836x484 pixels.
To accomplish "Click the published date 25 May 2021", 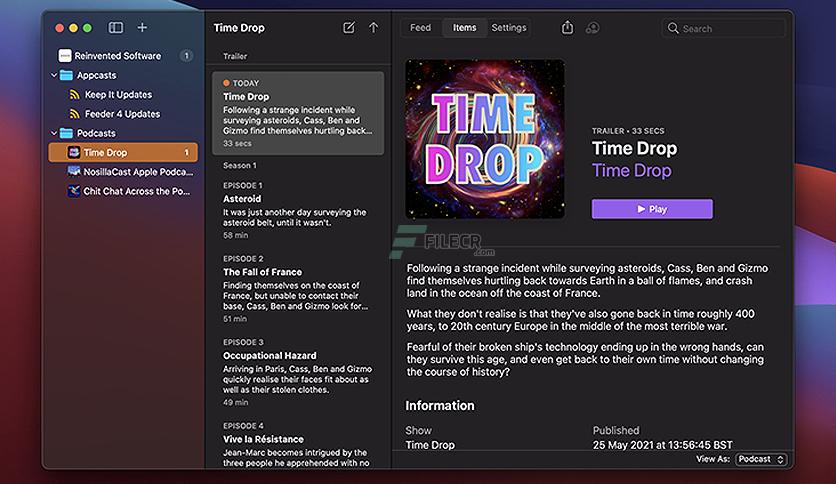I will click(x=663, y=445).
